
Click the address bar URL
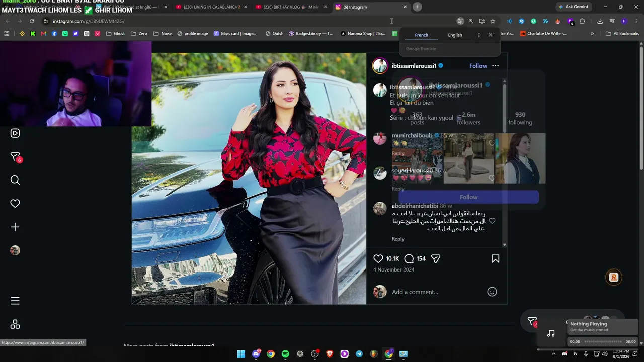pyautogui.click(x=89, y=21)
